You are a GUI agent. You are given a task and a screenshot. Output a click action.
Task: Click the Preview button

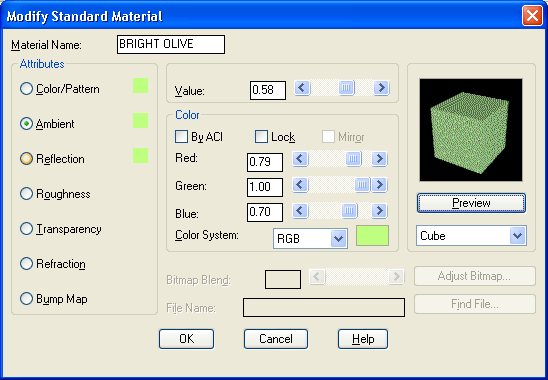point(471,203)
